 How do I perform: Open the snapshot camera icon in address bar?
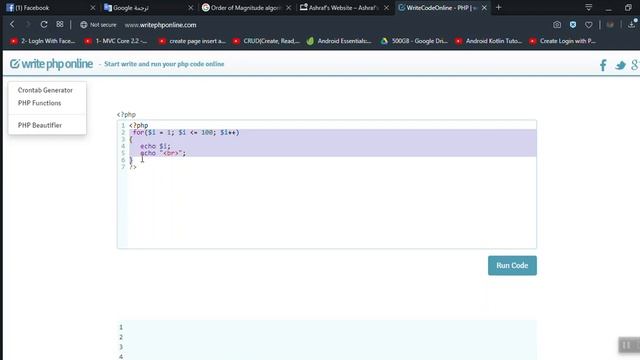(x=557, y=25)
